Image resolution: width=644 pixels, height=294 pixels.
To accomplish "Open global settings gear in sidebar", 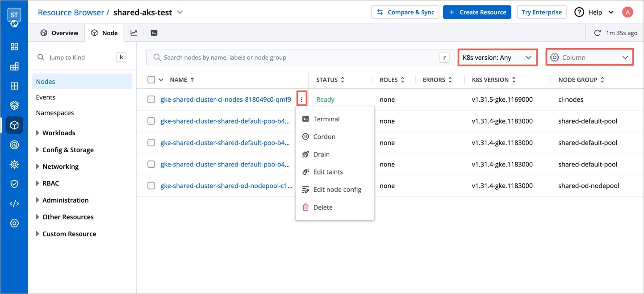I will [x=14, y=223].
